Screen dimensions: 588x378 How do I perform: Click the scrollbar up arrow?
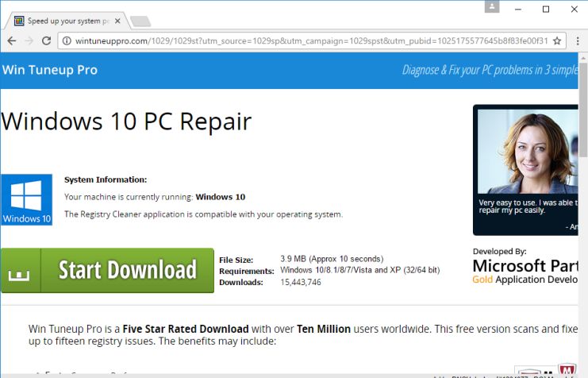583,57
